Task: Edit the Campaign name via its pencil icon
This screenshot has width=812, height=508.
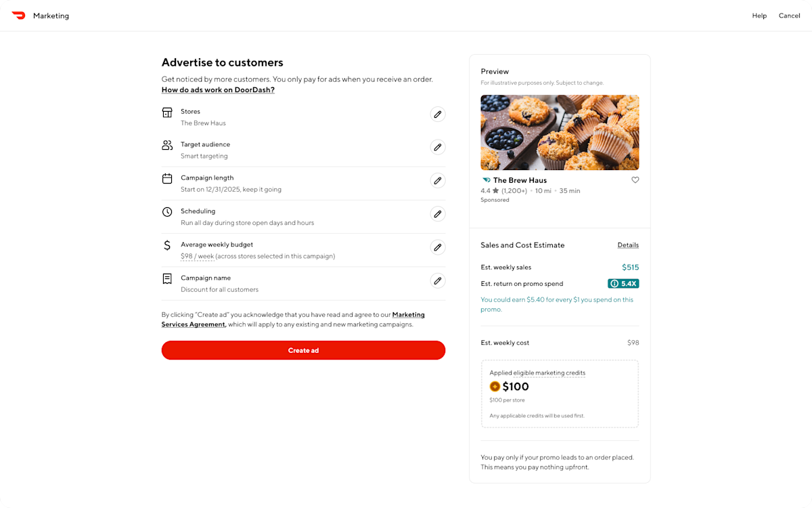Action: coord(438,280)
